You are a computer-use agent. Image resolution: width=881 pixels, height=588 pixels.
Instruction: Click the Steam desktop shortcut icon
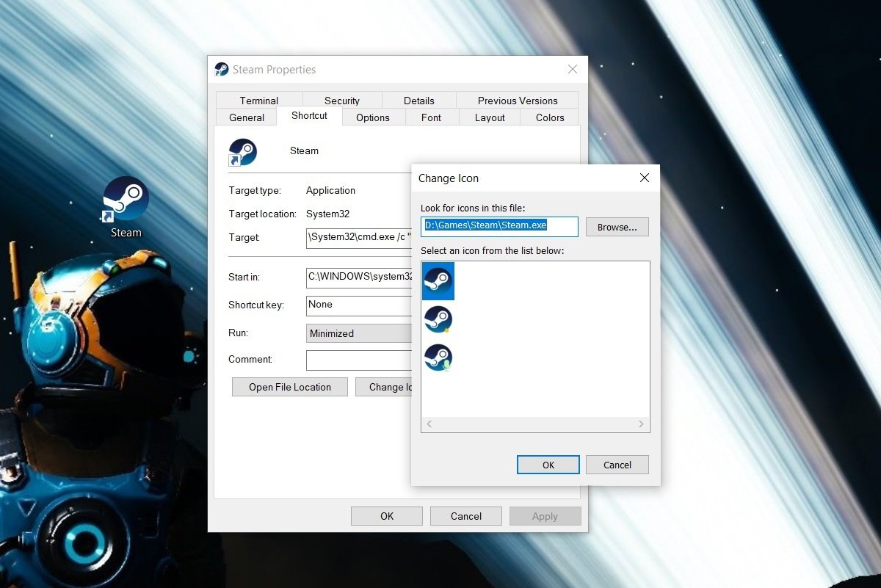(x=126, y=200)
